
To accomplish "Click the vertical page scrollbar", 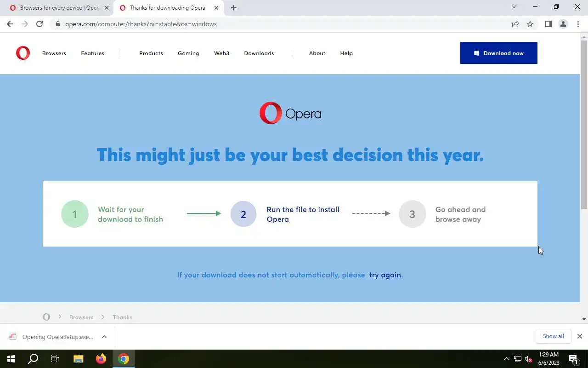I will [584, 124].
